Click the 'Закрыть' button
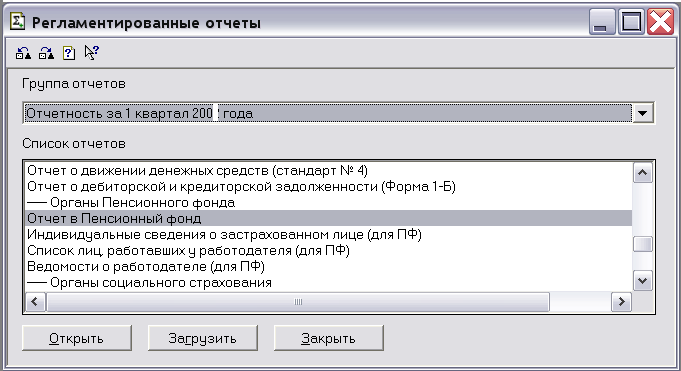Screen dimensions: 681x371 (x=329, y=338)
